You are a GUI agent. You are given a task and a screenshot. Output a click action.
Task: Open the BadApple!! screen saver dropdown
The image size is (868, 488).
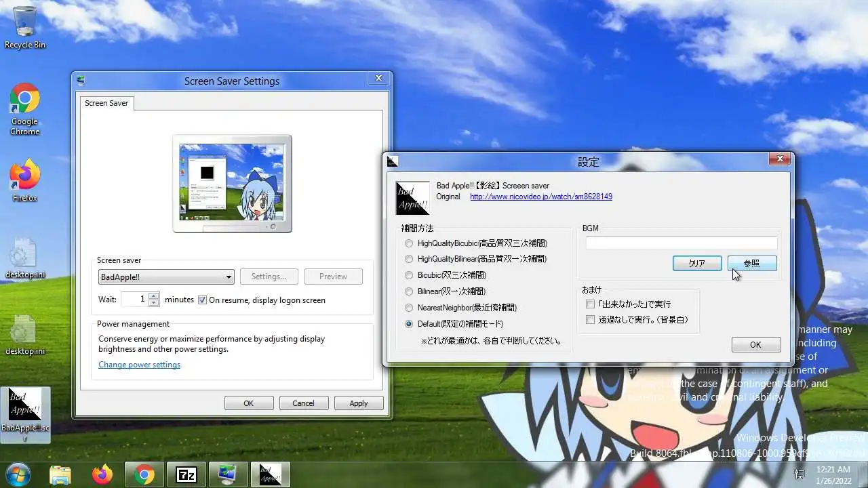(166, 277)
